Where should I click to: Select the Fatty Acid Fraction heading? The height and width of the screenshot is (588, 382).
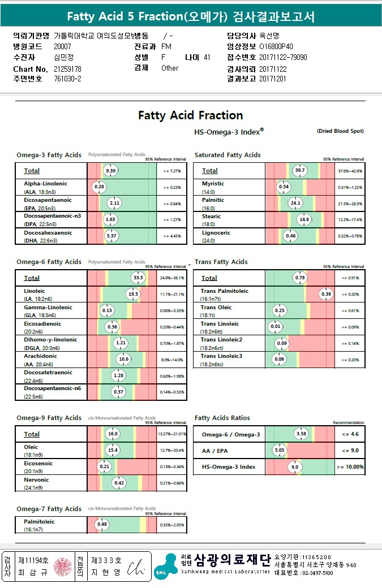click(191, 115)
